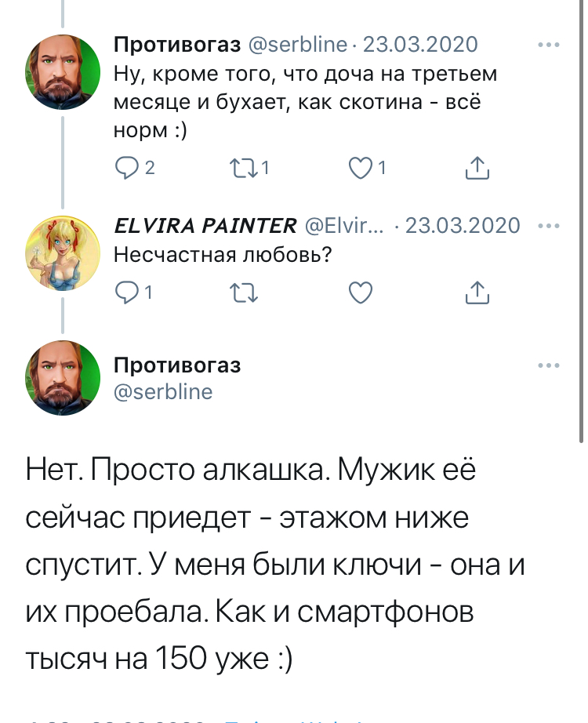Share the first Противогаз tweet
The height and width of the screenshot is (723, 588).
pos(477,167)
